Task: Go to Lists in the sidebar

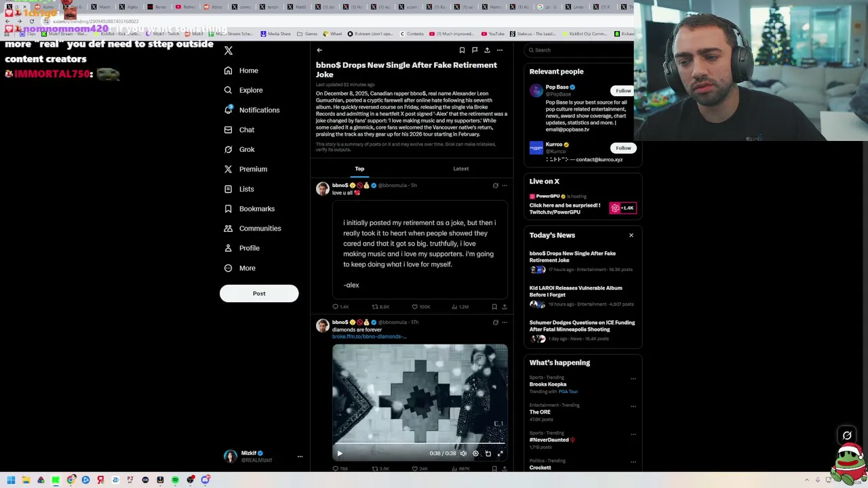Action: pyautogui.click(x=239, y=189)
